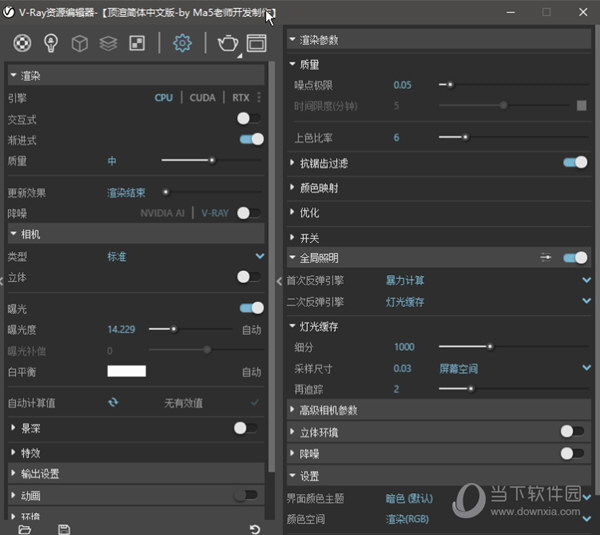
Task: Open camera 类型 type dropdown
Action: [x=260, y=256]
